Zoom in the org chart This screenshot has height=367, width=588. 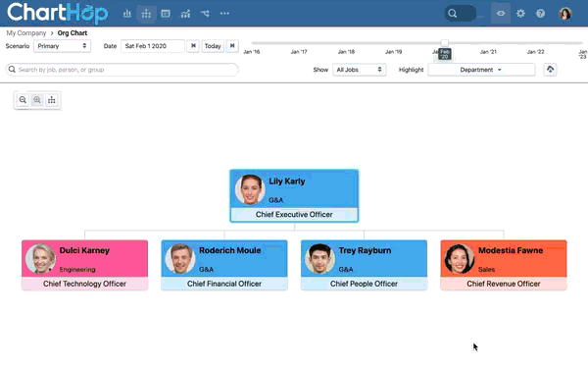click(x=37, y=100)
